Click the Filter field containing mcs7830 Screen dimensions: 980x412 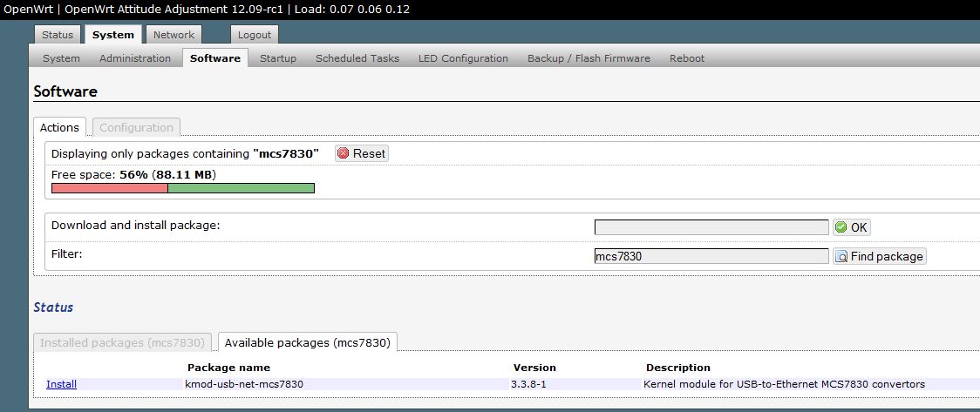click(711, 257)
